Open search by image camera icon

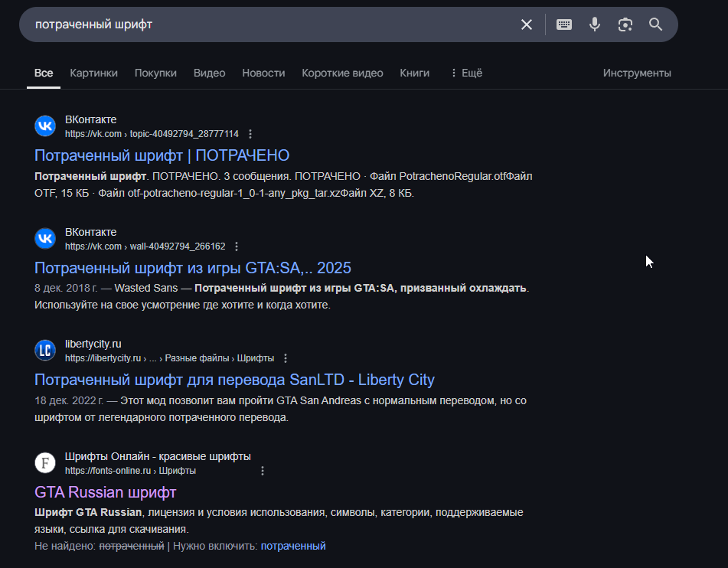click(x=625, y=24)
